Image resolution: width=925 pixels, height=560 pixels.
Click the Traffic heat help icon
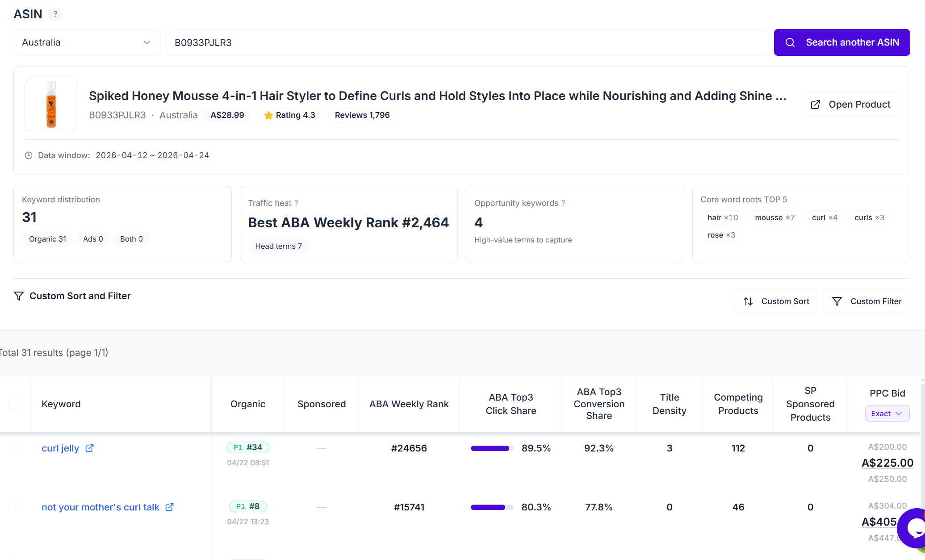pos(296,203)
